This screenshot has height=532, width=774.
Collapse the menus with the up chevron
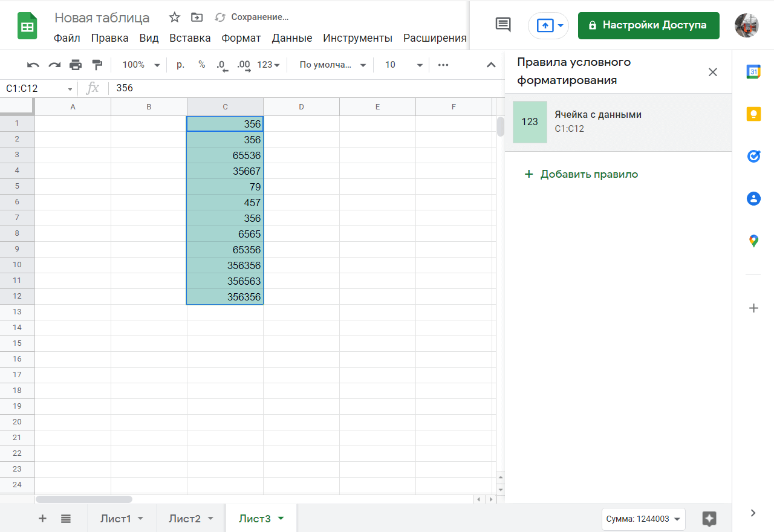pos(491,65)
